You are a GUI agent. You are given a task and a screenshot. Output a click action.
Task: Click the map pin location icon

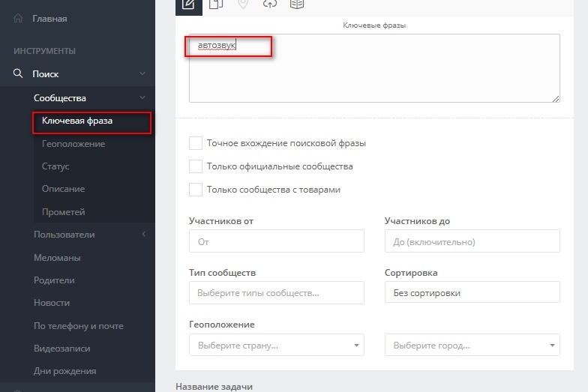click(243, 4)
